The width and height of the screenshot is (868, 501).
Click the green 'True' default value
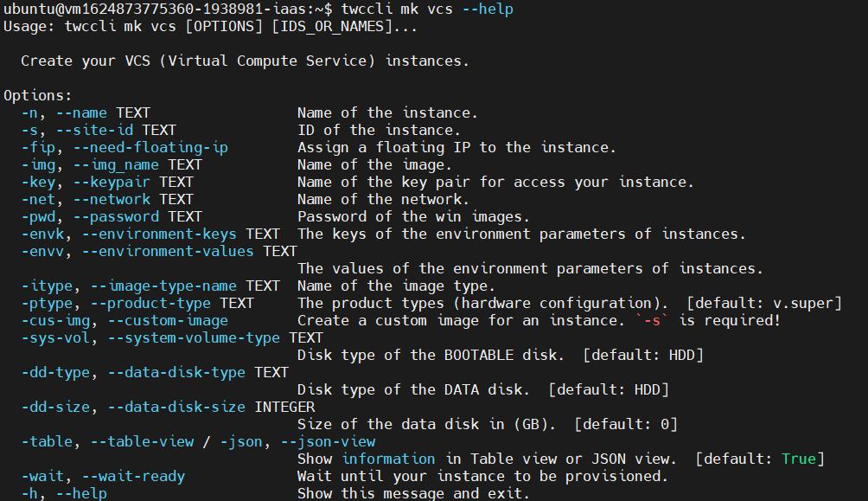pos(799,459)
